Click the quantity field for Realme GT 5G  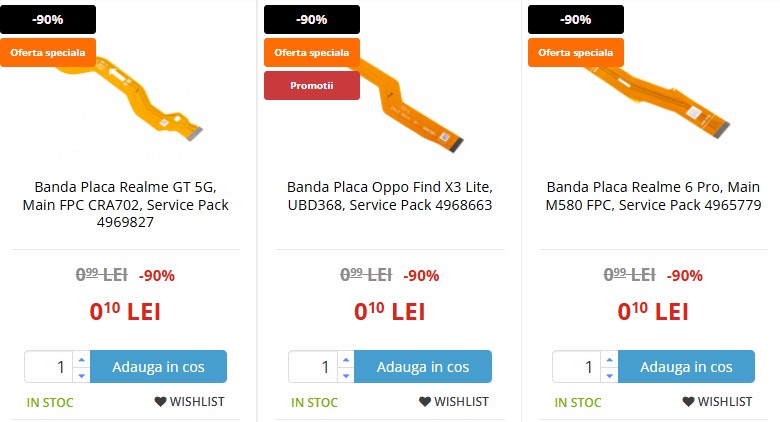coord(48,367)
